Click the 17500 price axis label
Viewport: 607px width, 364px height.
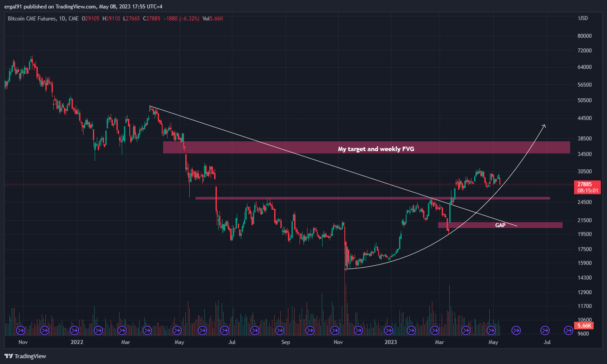[x=585, y=249]
